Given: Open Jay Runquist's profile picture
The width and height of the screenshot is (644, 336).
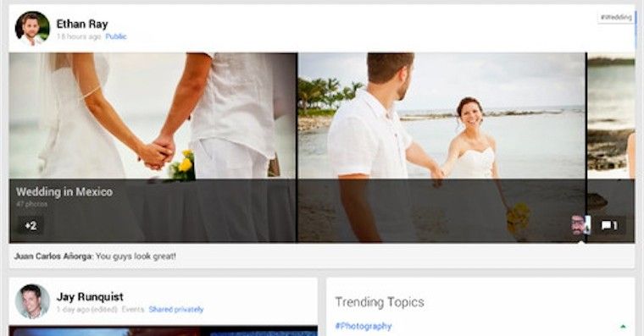Looking at the screenshot, I should [x=32, y=301].
